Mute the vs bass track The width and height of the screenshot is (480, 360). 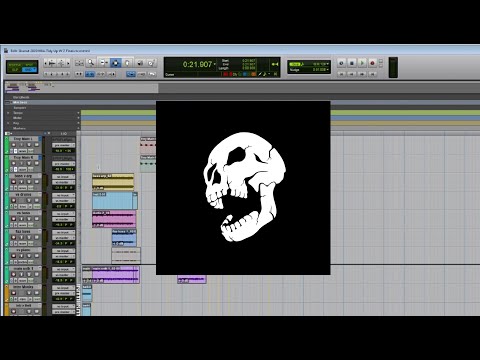(x=36, y=219)
